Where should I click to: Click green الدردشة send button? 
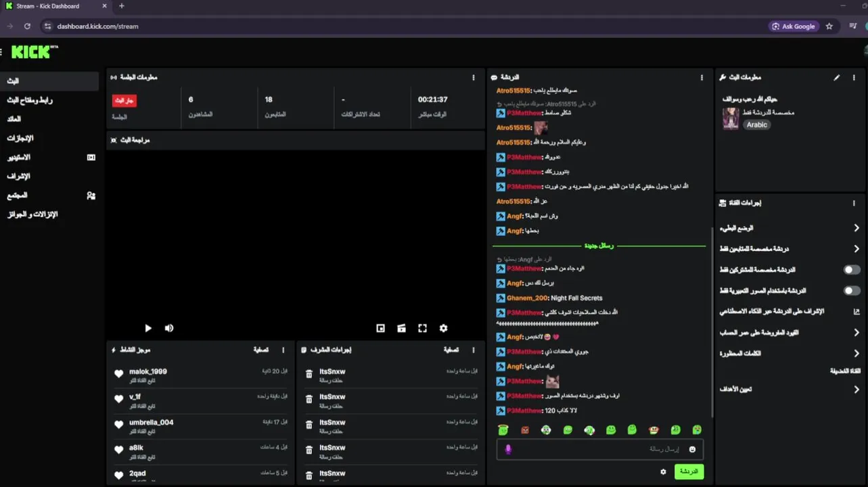click(x=689, y=471)
